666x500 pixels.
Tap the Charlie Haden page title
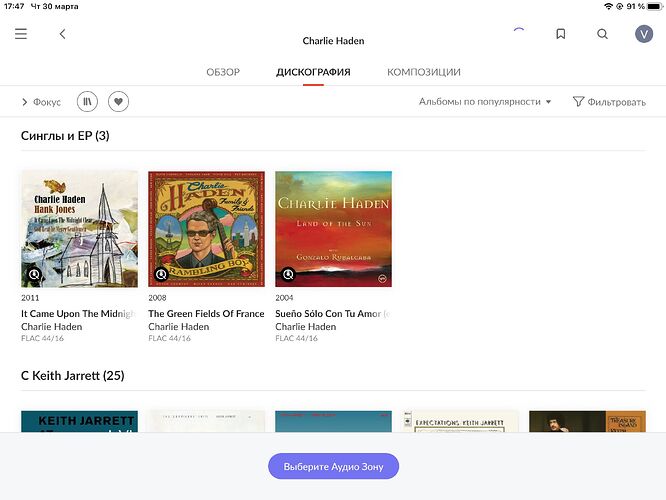click(333, 41)
